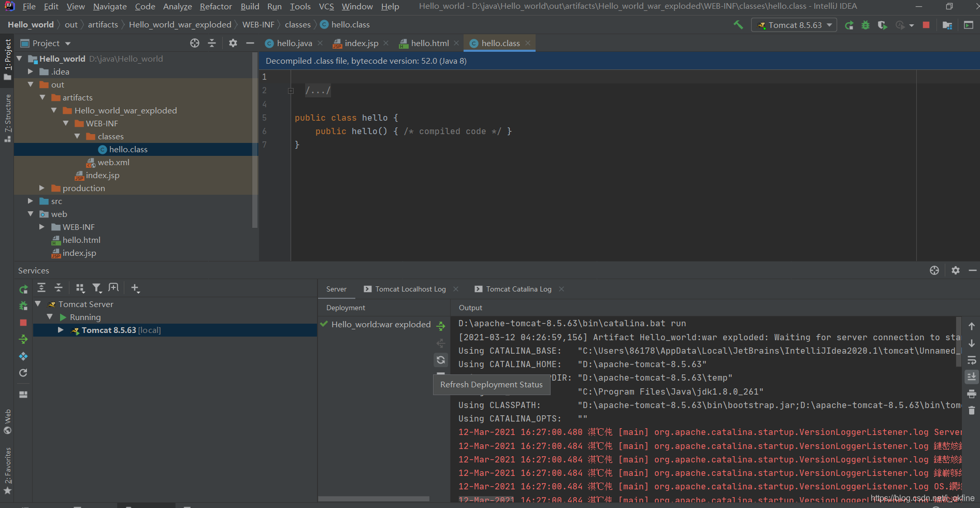Click the Rerun icon in the Services left toolbar

(x=23, y=289)
